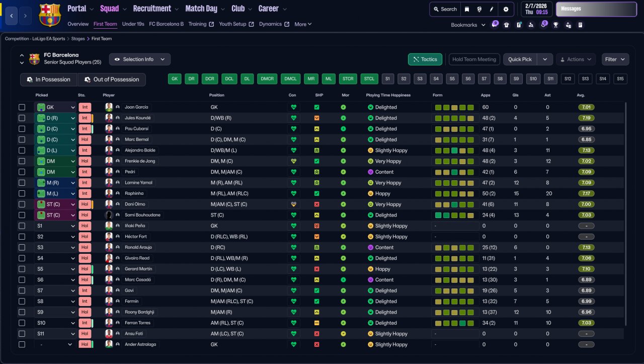Viewport: 644px width, 364px height.
Task: Click Raphinha's morale icon
Action: [x=343, y=193]
